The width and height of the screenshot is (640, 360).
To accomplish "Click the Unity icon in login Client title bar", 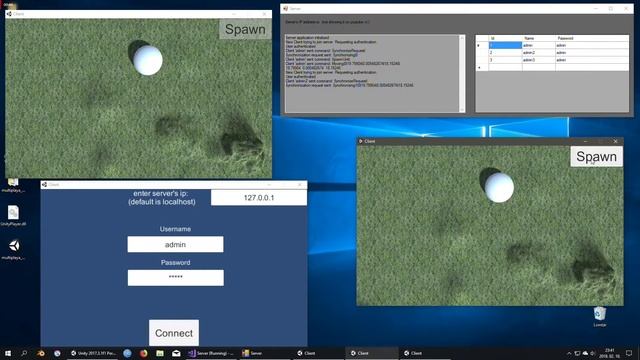I will tap(44, 184).
